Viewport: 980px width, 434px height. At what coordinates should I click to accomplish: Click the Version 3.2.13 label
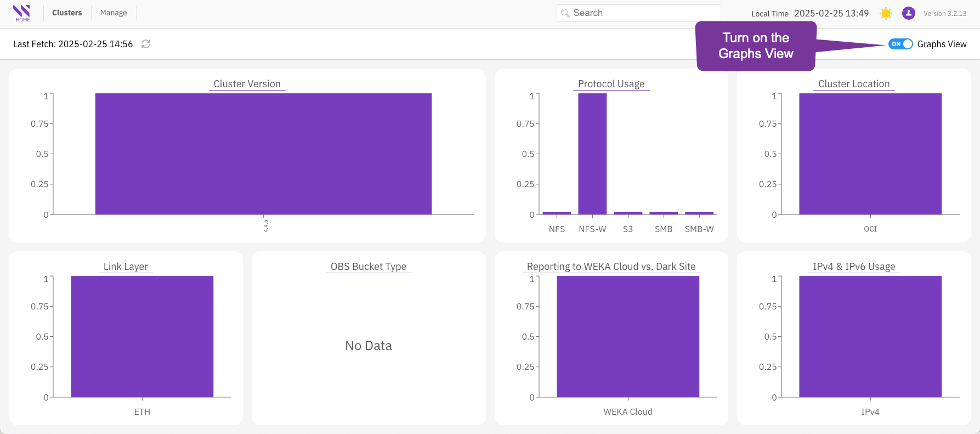pyautogui.click(x=945, y=14)
